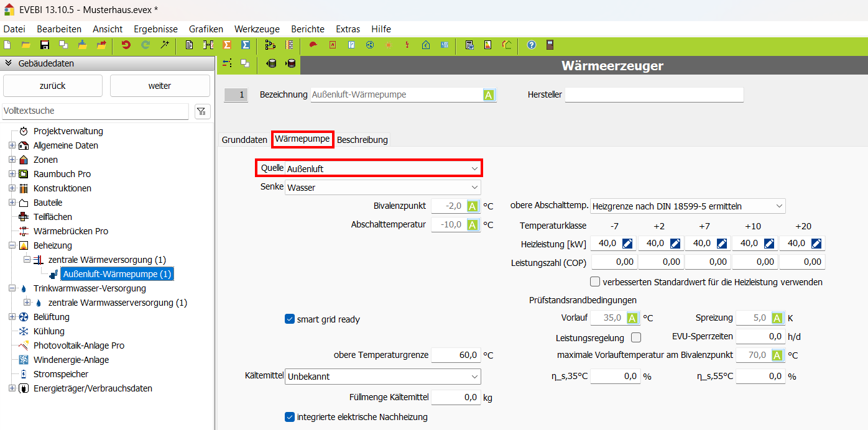The height and width of the screenshot is (430, 868).
Task: Click the orange sigma calculation icon
Action: (227, 45)
